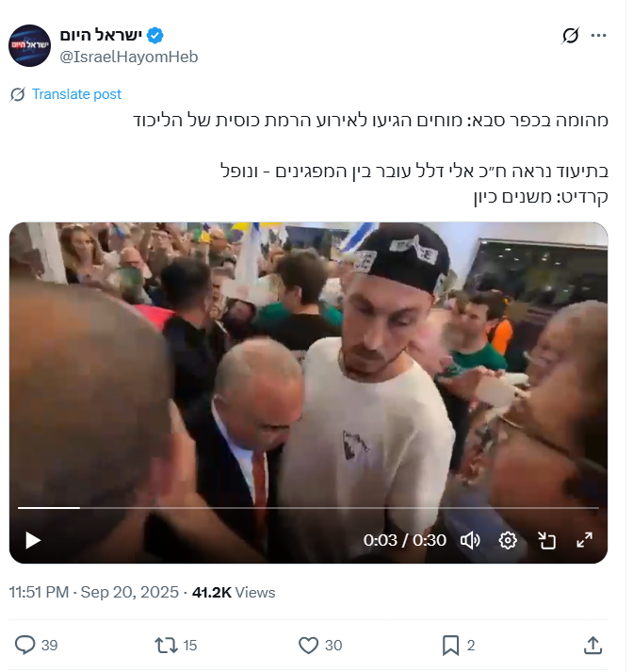Open the Israel Hayom profile avatar

30,46
